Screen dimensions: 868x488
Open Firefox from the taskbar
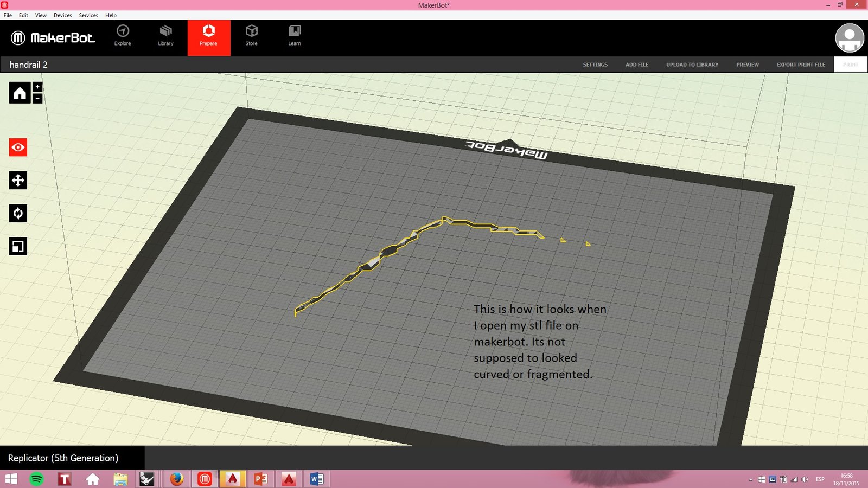[176, 479]
